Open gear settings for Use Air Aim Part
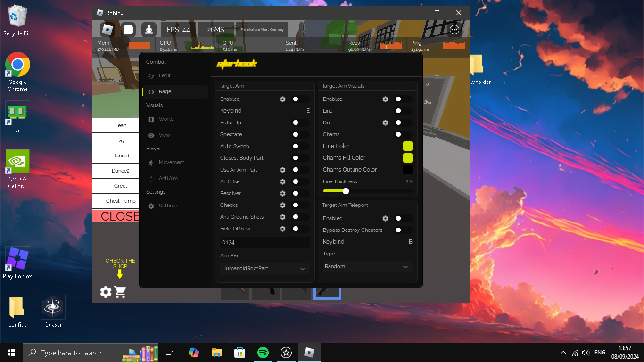The image size is (644, 362). point(282,170)
